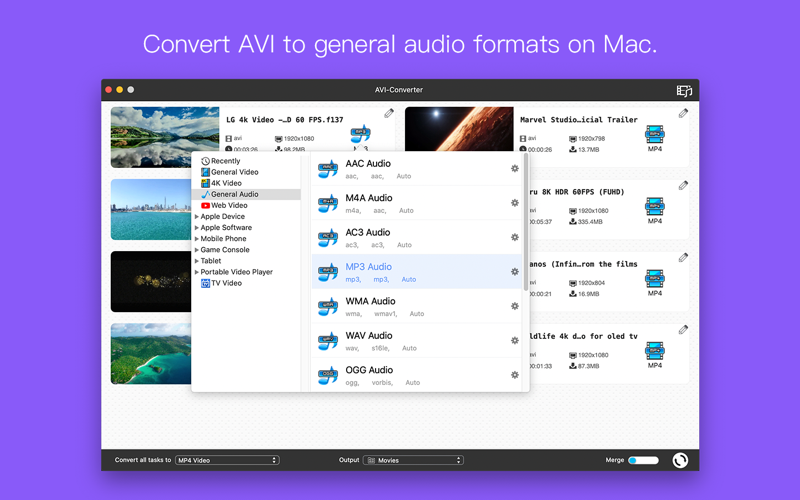The height and width of the screenshot is (500, 800).
Task: Click the AC3 Audio format icon
Action: pos(328,237)
